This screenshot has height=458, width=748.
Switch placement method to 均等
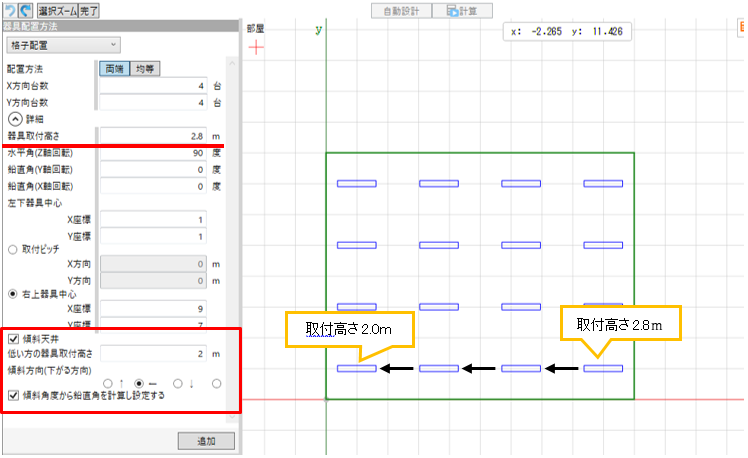click(146, 69)
